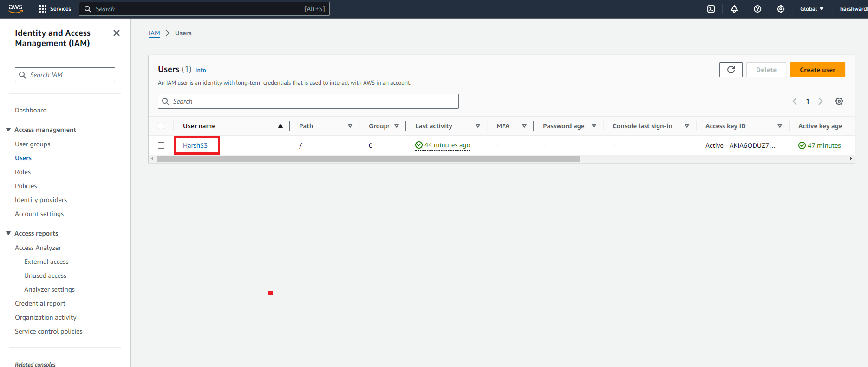Open External access under Access Analyzer

46,262
